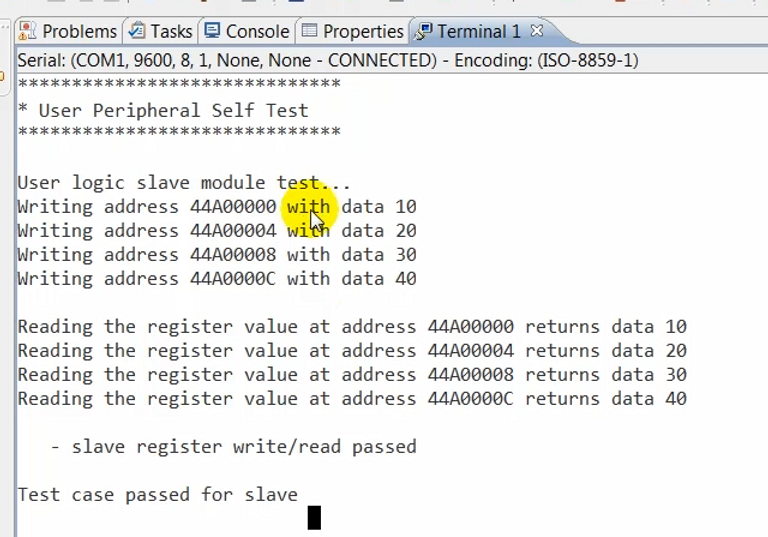The width and height of the screenshot is (768, 537).
Task: Switch to the Problems tab
Action: pyautogui.click(x=78, y=31)
